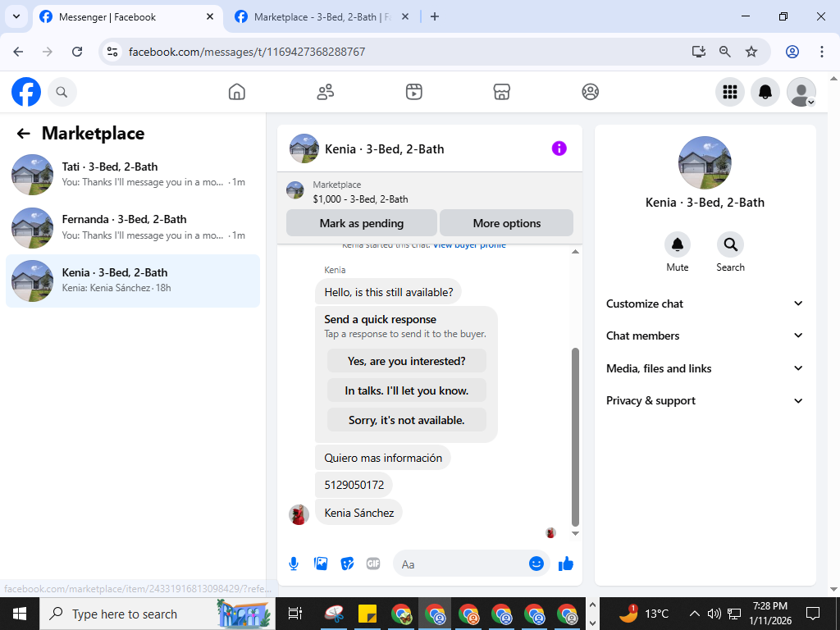Viewport: 840px width, 630px height.
Task: Open the Facebook search magnifier
Action: (x=62, y=92)
